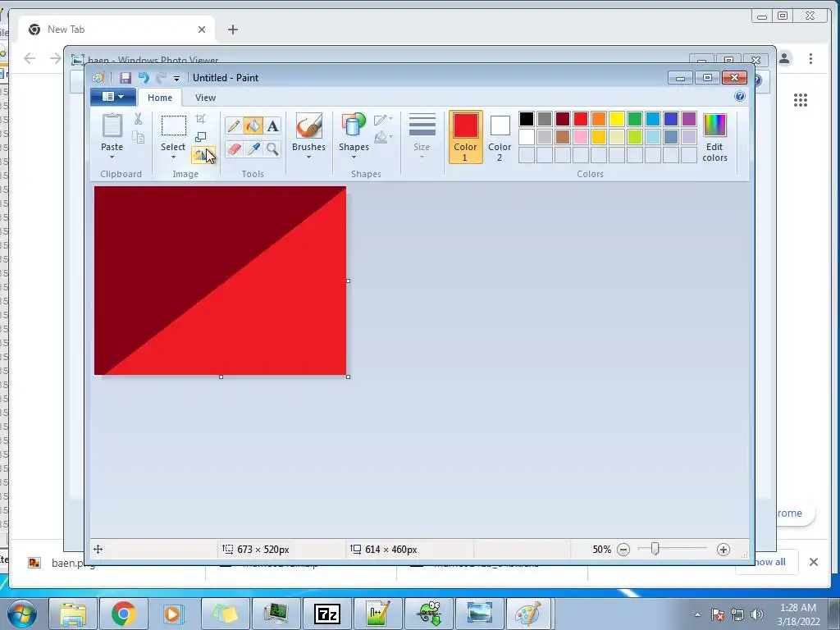Click the Copy icon in Clipboard group
The height and width of the screenshot is (630, 840).
(138, 138)
